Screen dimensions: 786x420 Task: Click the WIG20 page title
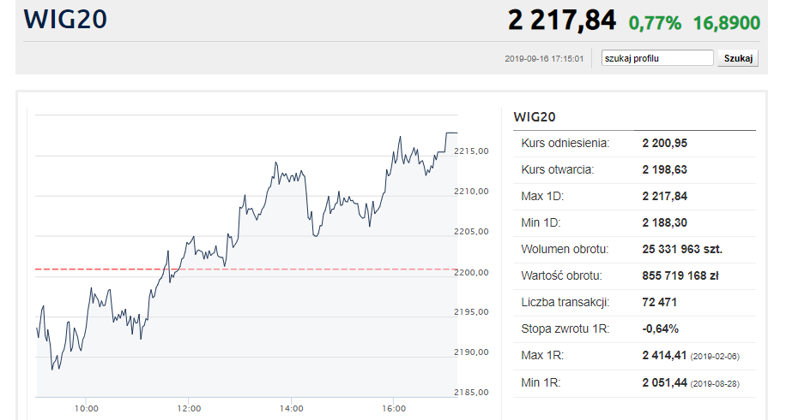click(x=65, y=19)
